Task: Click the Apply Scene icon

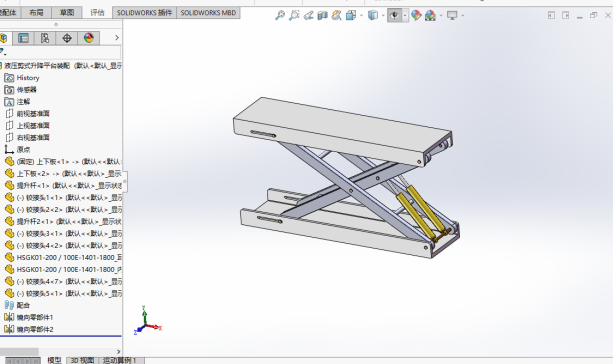Action: (x=430, y=15)
